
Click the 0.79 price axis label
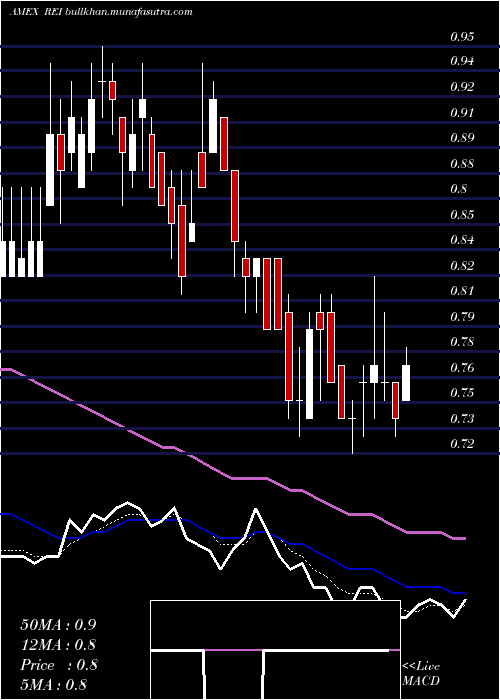coord(462,317)
